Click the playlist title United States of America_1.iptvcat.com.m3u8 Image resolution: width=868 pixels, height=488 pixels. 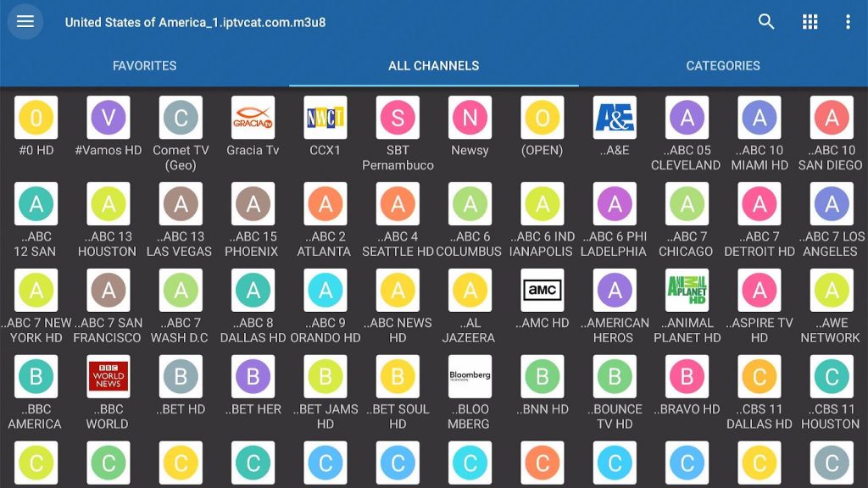[x=196, y=23]
